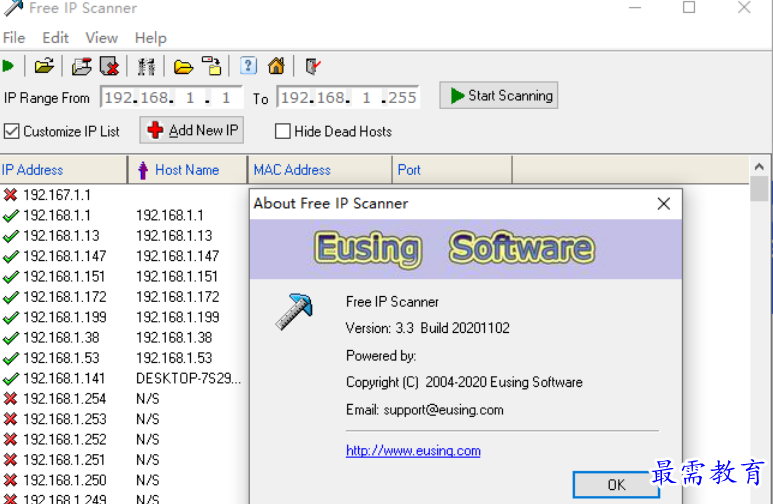Open the options tools toolbar icon
The height and width of the screenshot is (504, 773).
(x=146, y=67)
